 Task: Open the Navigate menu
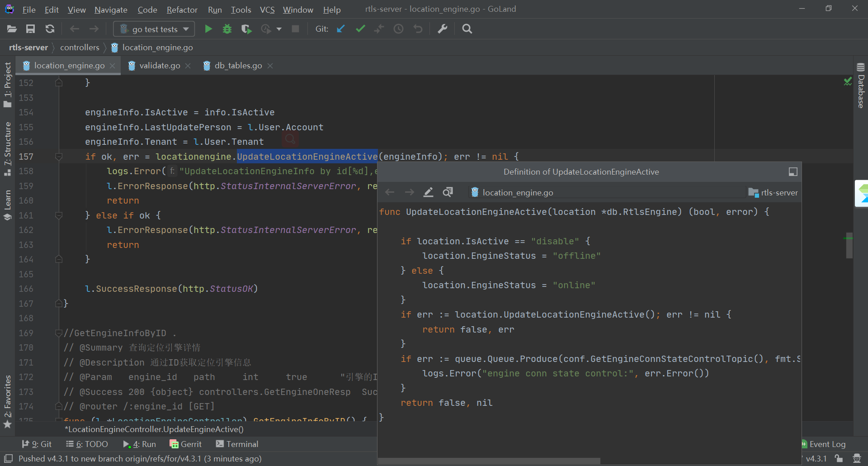pos(111,10)
